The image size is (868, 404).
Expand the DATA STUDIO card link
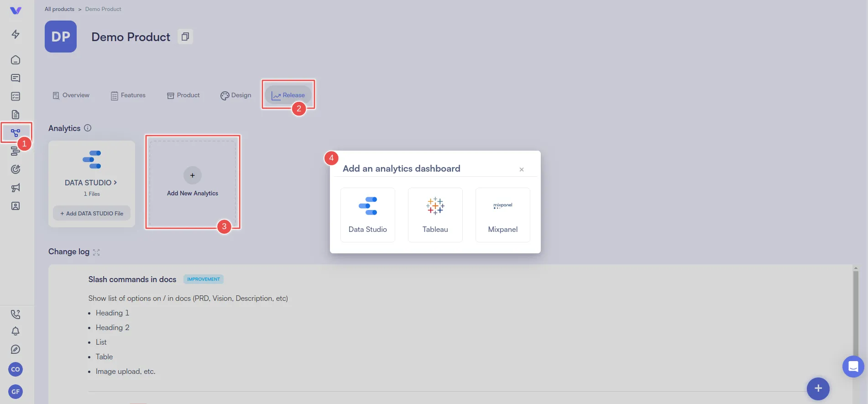pos(91,183)
